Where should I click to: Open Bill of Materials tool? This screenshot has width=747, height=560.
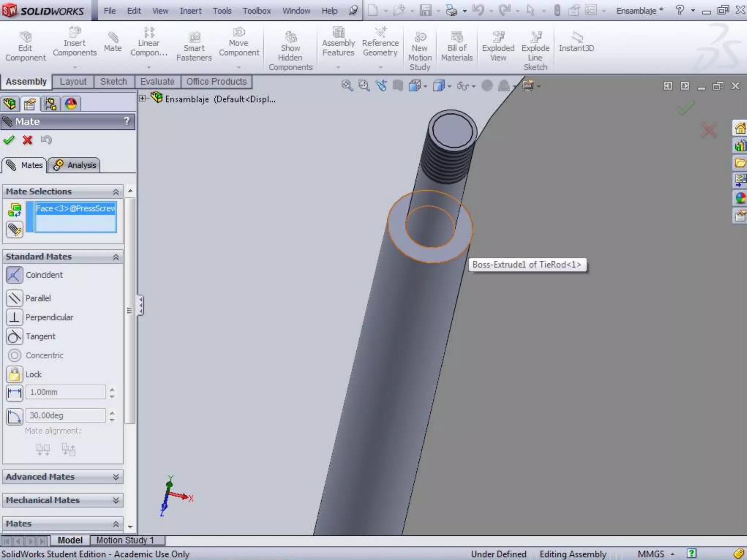457,38
